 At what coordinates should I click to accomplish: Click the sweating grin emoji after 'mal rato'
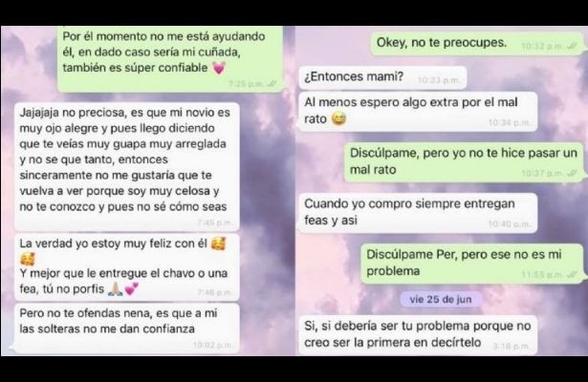tap(338, 119)
